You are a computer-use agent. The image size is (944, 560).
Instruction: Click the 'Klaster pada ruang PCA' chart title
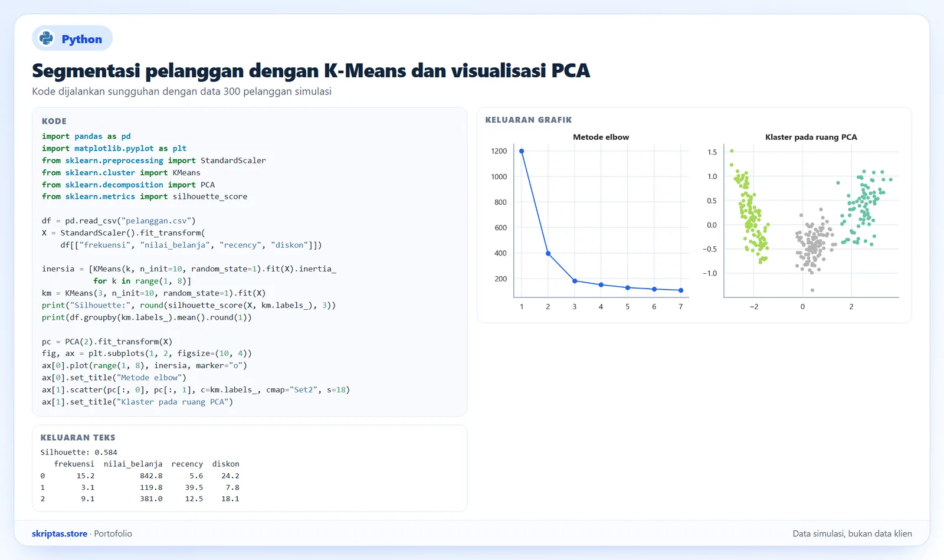pyautogui.click(x=811, y=137)
